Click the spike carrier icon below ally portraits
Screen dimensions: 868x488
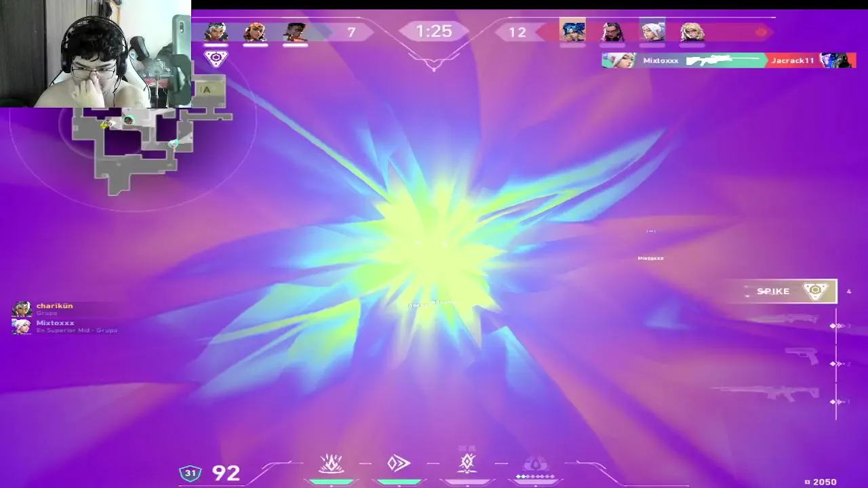click(x=216, y=58)
